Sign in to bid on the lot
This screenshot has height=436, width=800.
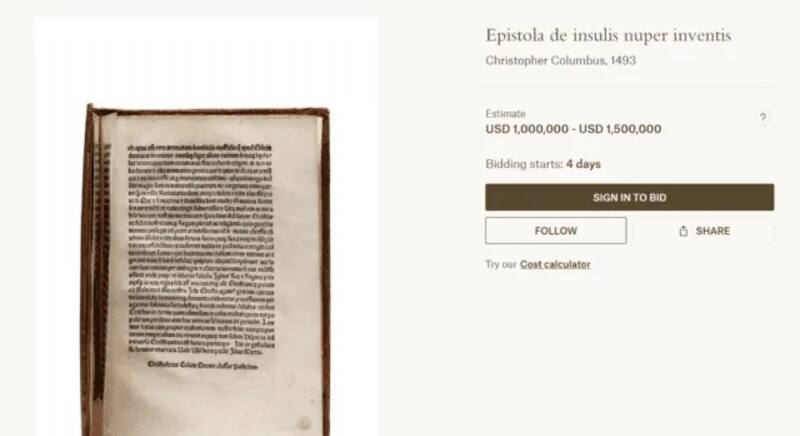pos(629,197)
